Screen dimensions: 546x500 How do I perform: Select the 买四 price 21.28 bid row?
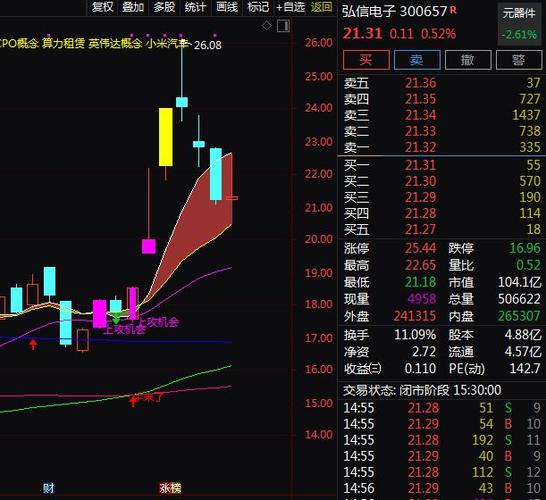(x=442, y=213)
